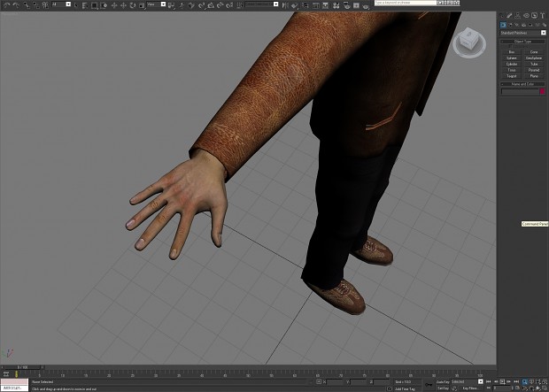This screenshot has height=392, width=549.
Task: Click the time slider frame handle
Action: [23, 367]
